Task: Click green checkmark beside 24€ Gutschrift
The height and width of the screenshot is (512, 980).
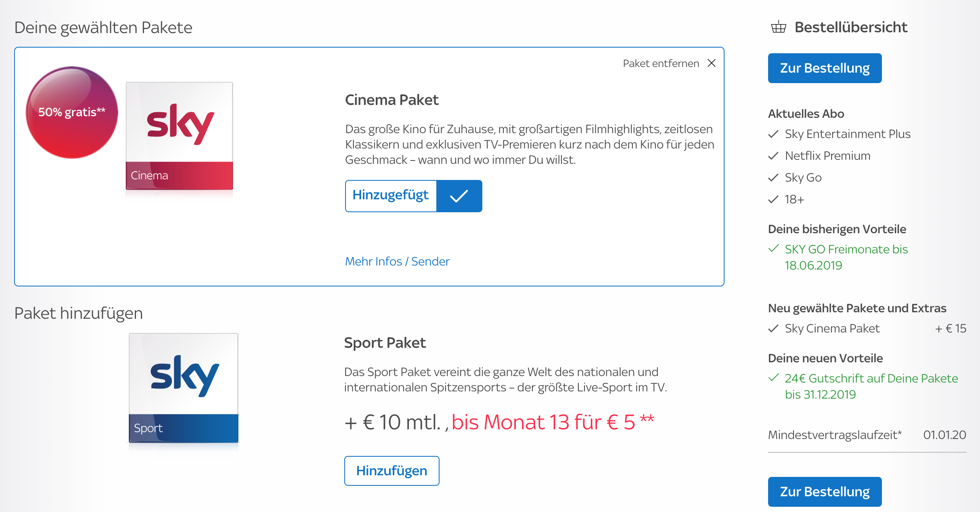Action: click(773, 378)
